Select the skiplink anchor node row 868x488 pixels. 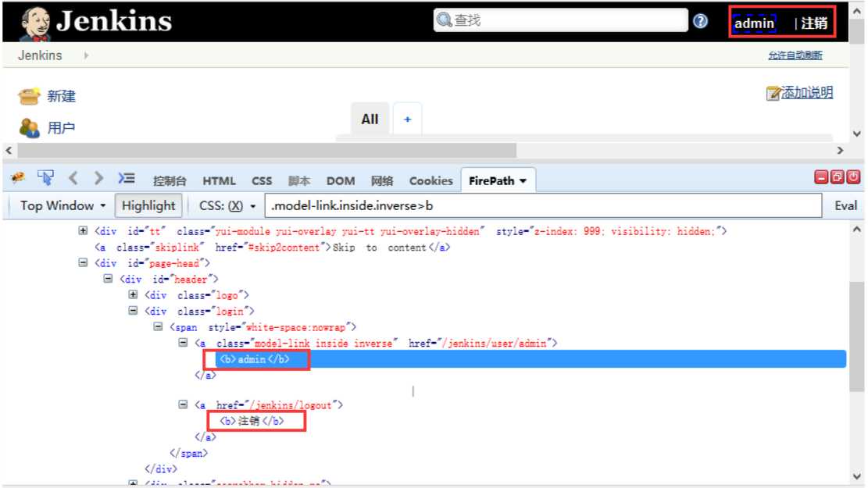coord(273,248)
